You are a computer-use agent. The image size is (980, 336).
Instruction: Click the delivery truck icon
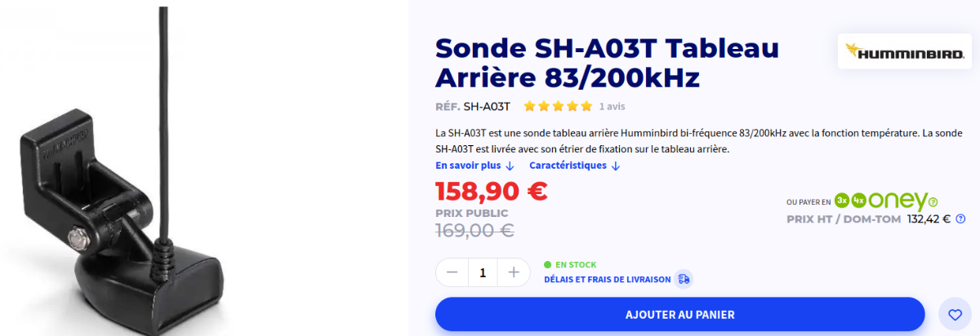coord(684,279)
